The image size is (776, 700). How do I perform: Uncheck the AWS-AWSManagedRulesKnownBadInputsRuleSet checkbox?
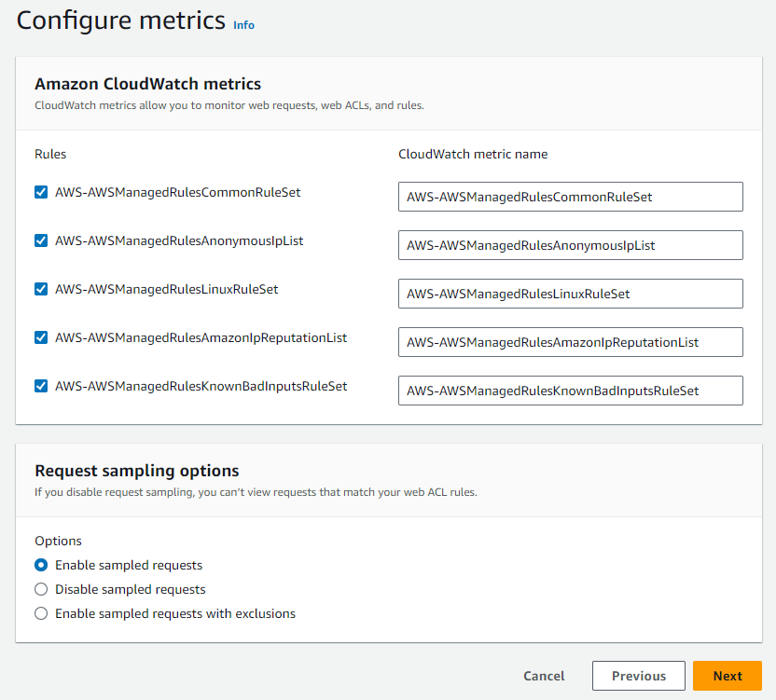pyautogui.click(x=41, y=386)
